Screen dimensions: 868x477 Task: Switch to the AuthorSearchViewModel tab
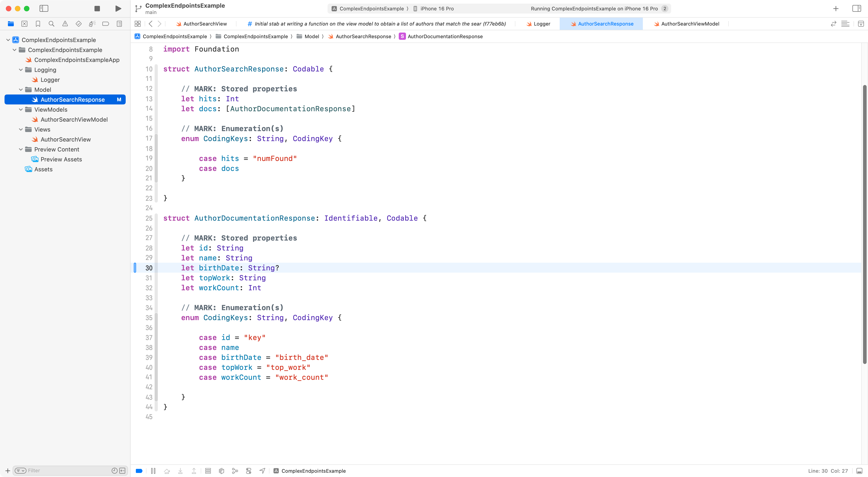690,24
